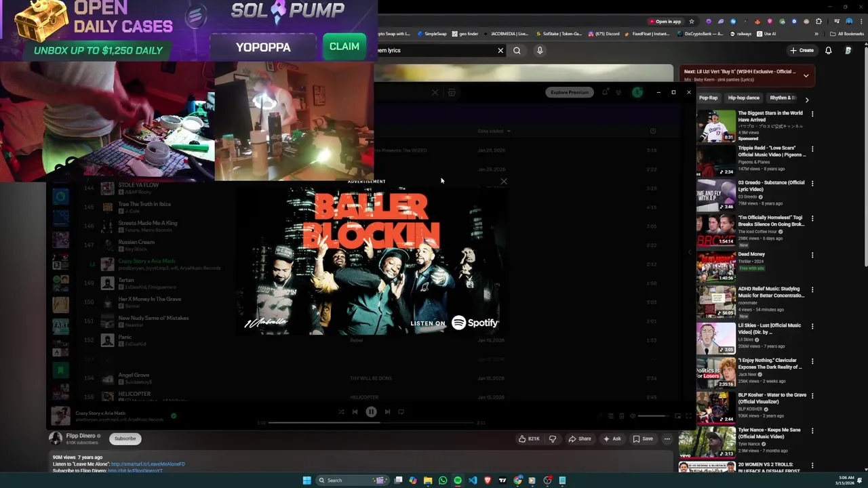
Task: Seek within Spotify song progress bar
Action: (x=371, y=423)
